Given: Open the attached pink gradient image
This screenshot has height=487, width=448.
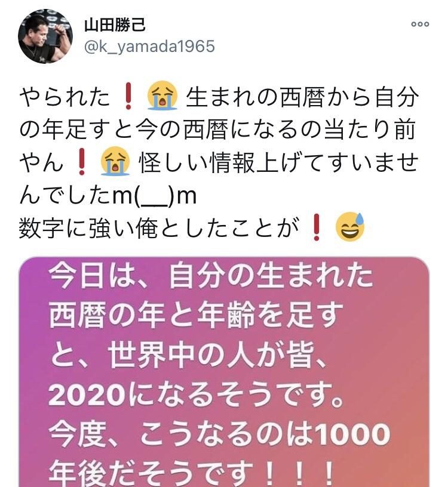Looking at the screenshot, I should pos(224,372).
